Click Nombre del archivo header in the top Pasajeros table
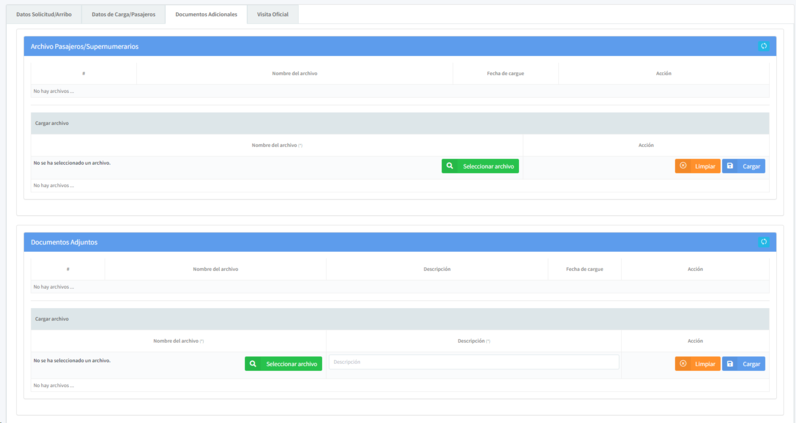 pos(294,74)
